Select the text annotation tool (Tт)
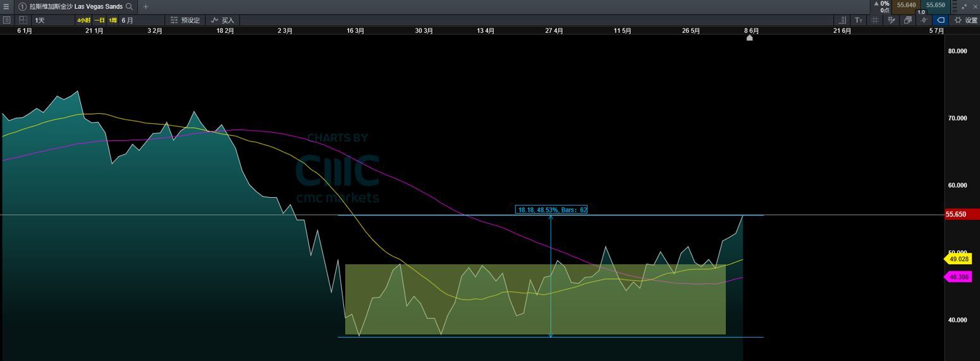980x361 pixels. tap(859, 20)
